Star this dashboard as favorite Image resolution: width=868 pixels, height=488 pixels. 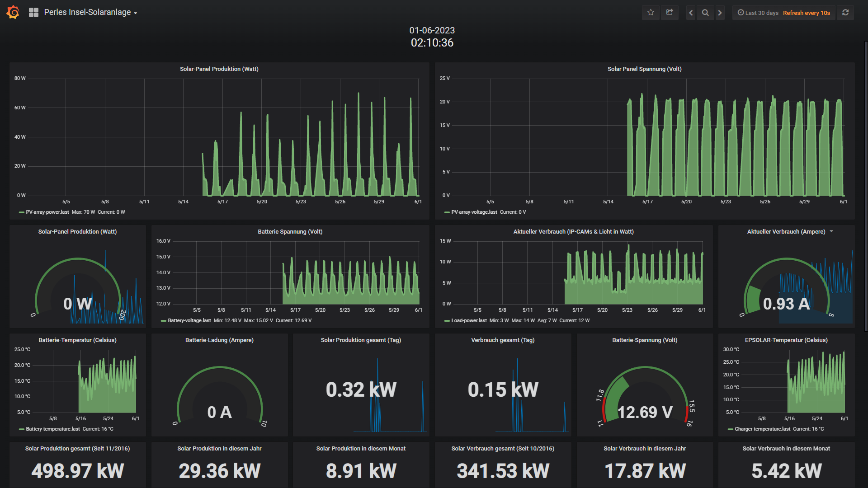(651, 13)
